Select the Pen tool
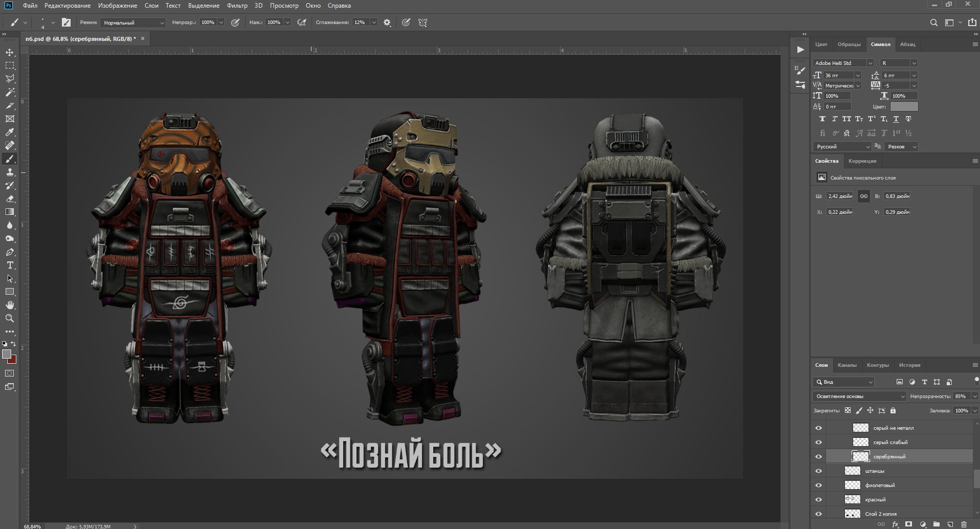 (x=10, y=252)
